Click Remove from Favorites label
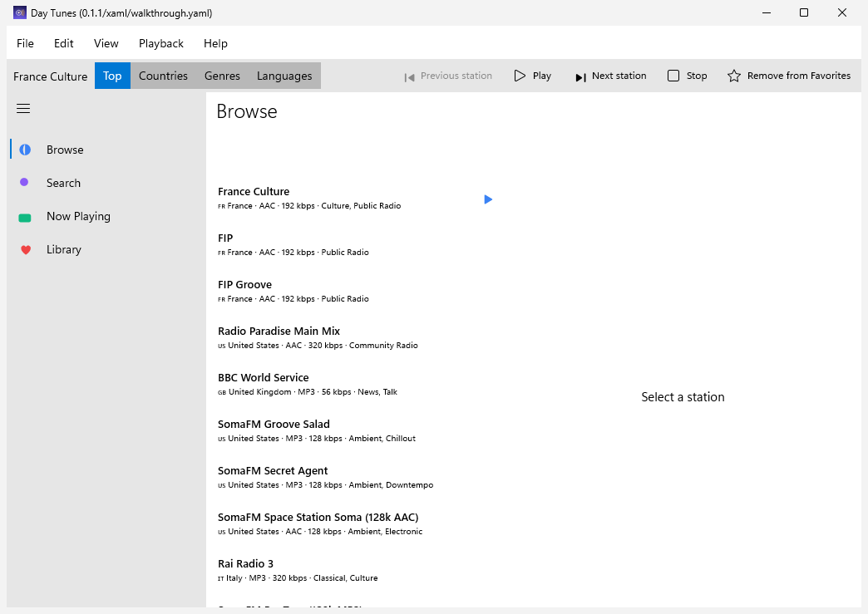This screenshot has width=868, height=614. coord(799,76)
